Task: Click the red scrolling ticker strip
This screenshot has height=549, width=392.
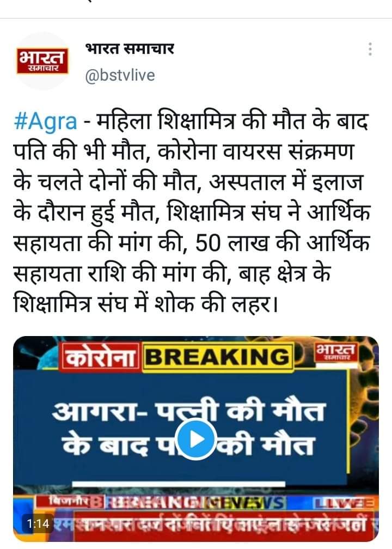Action: [x=214, y=524]
